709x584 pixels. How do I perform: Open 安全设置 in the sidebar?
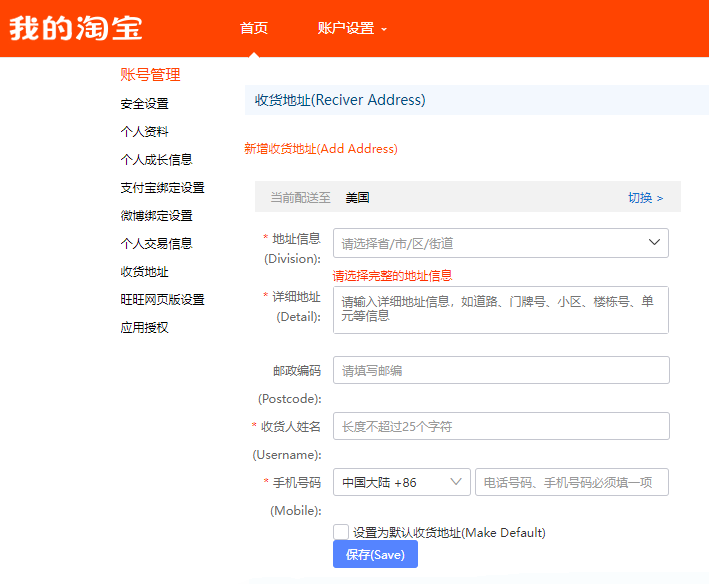144,104
